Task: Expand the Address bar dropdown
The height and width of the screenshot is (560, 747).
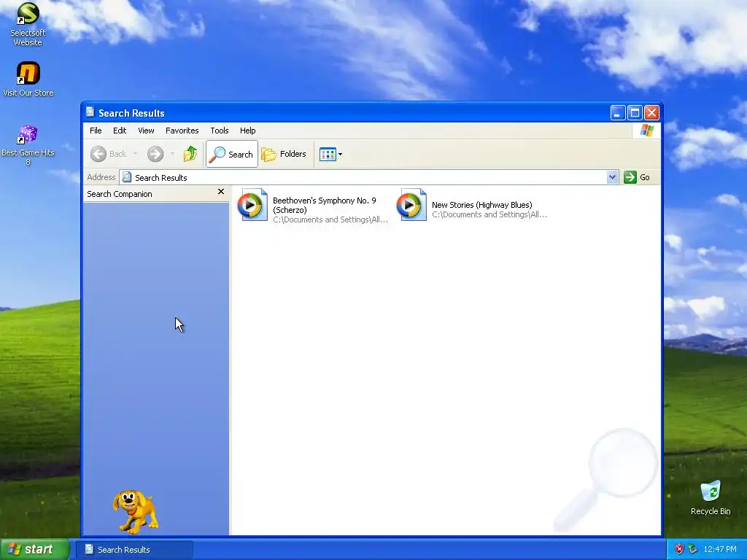Action: [612, 177]
